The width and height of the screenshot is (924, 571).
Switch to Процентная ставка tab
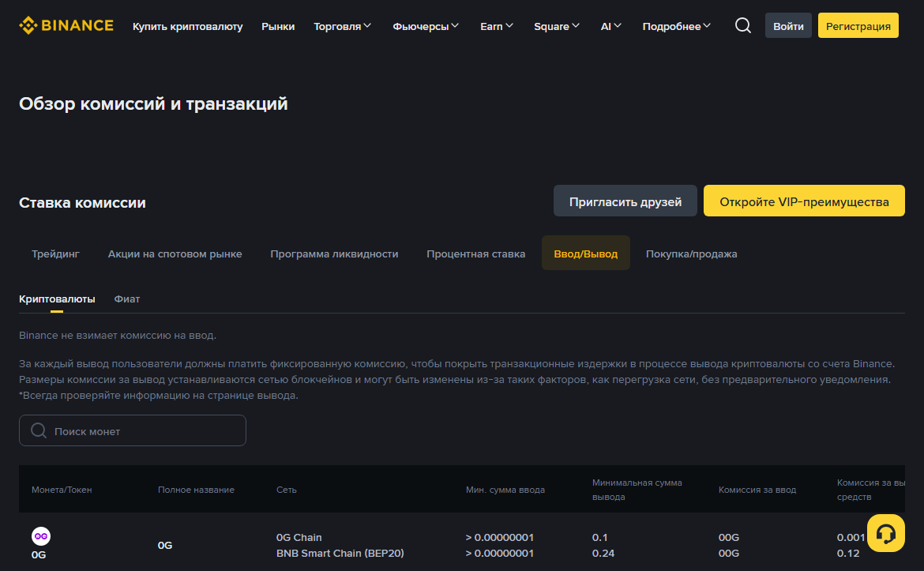click(475, 254)
